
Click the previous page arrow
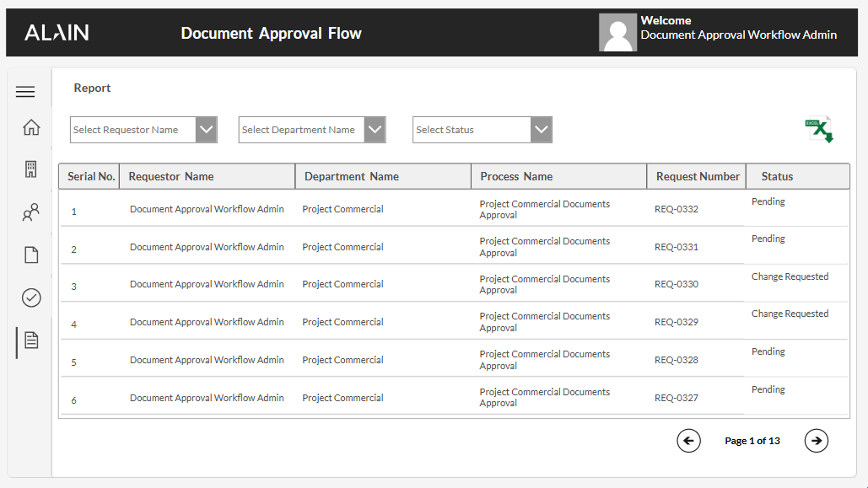(x=688, y=440)
